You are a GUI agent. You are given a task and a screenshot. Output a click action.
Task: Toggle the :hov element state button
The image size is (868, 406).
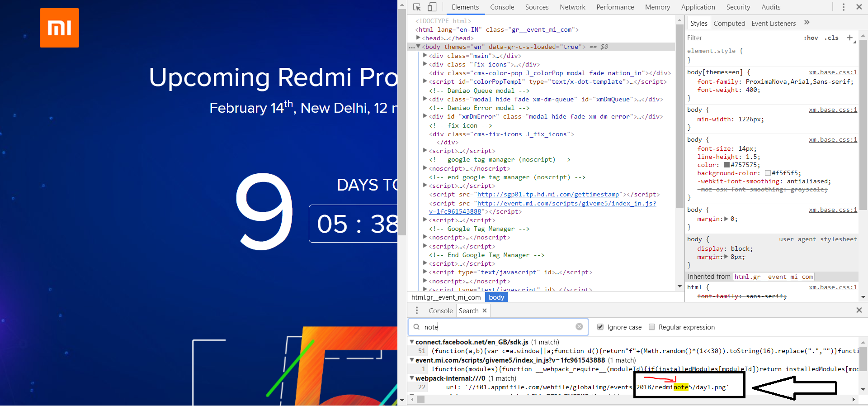811,38
